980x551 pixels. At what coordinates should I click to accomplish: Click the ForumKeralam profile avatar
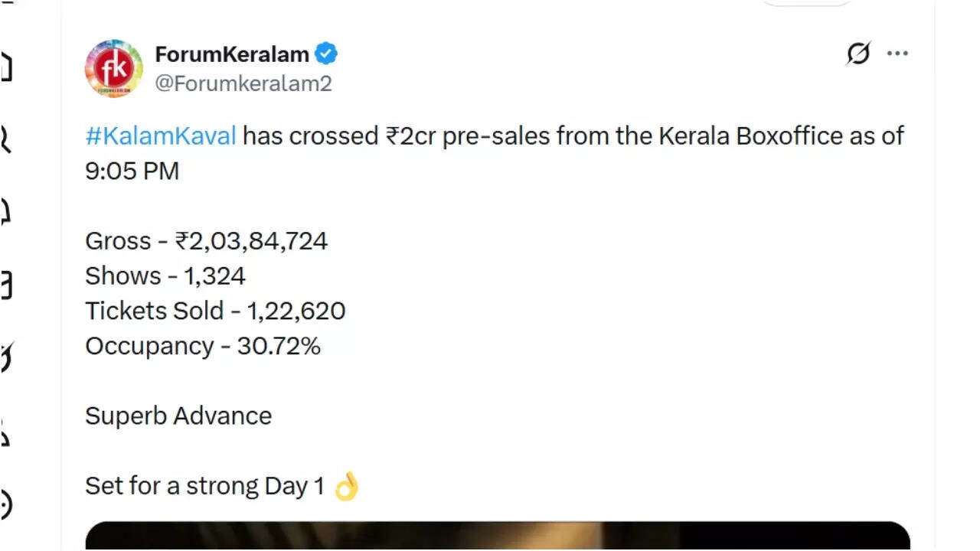[113, 68]
